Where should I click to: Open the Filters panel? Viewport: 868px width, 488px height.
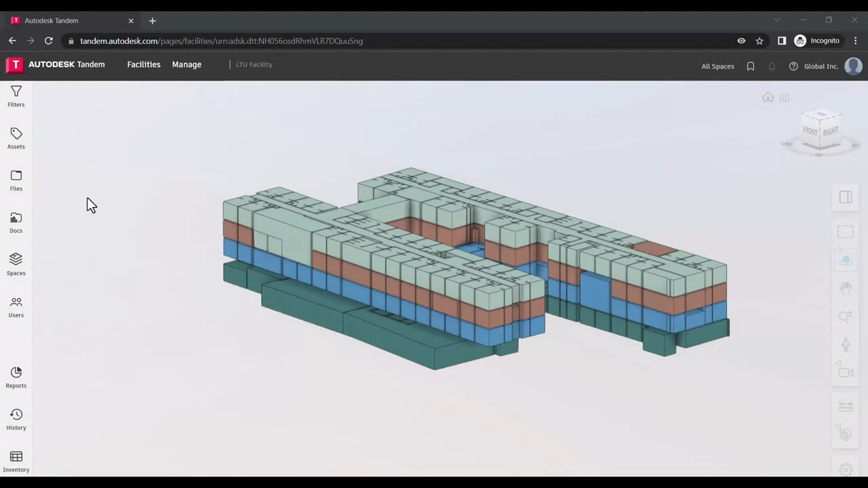[x=16, y=96]
